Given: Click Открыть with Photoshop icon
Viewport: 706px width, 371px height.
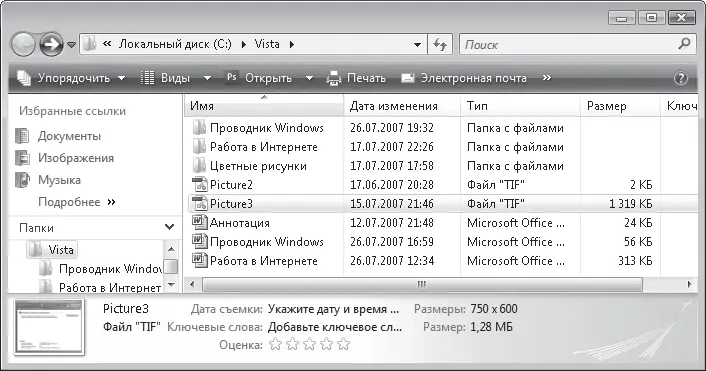Looking at the screenshot, I should point(259,78).
